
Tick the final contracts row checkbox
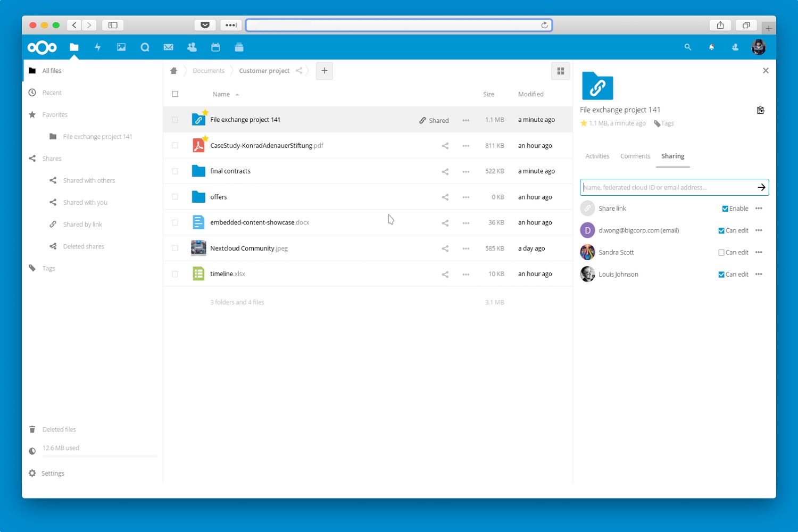pos(175,171)
